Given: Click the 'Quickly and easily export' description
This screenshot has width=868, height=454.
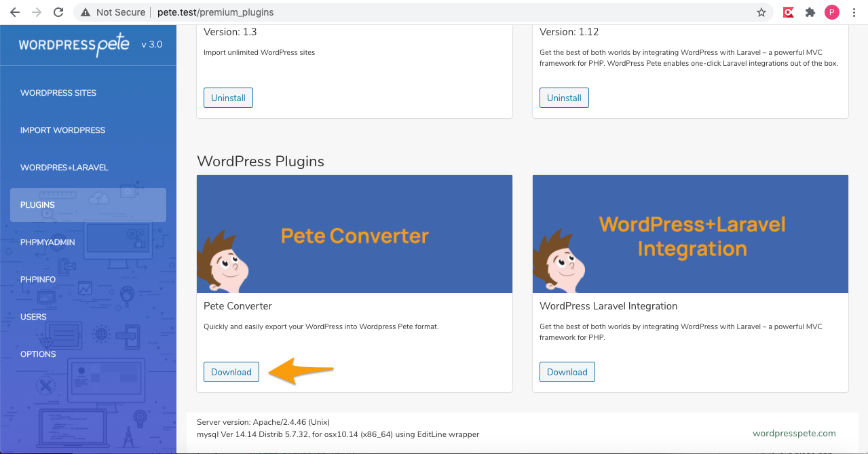Looking at the screenshot, I should (321, 326).
